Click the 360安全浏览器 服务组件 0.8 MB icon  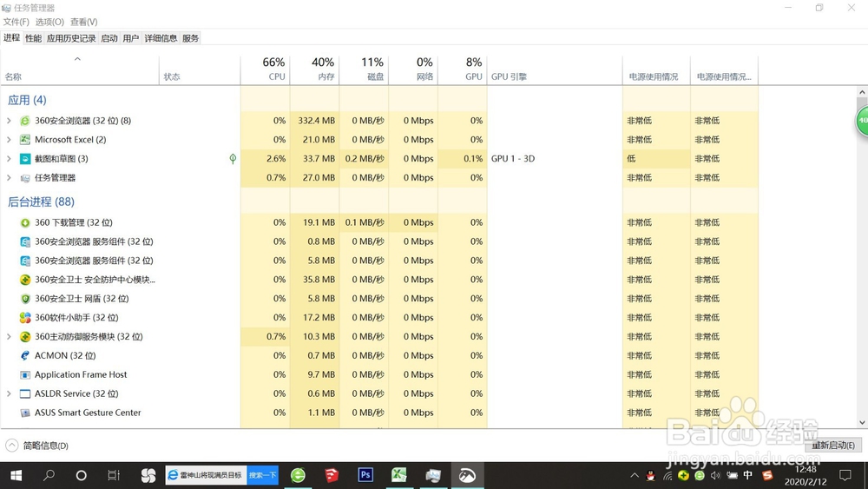pos(25,241)
